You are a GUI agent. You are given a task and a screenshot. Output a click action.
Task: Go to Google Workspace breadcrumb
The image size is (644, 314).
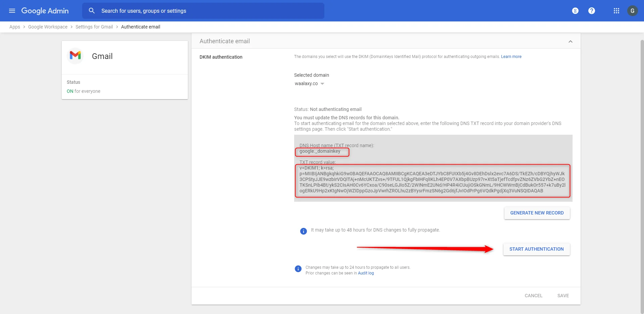[48, 27]
